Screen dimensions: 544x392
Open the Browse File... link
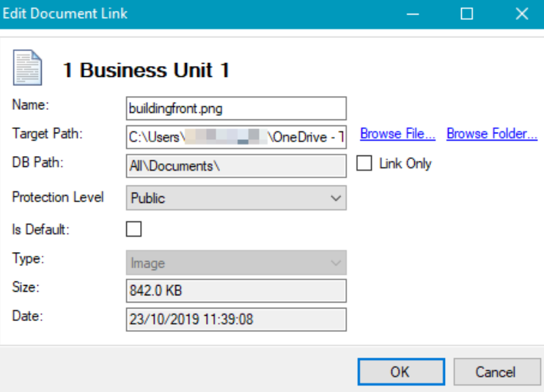(x=397, y=134)
